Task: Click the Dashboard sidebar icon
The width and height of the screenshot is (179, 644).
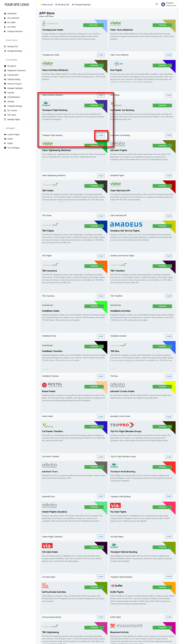Action: click(5, 14)
